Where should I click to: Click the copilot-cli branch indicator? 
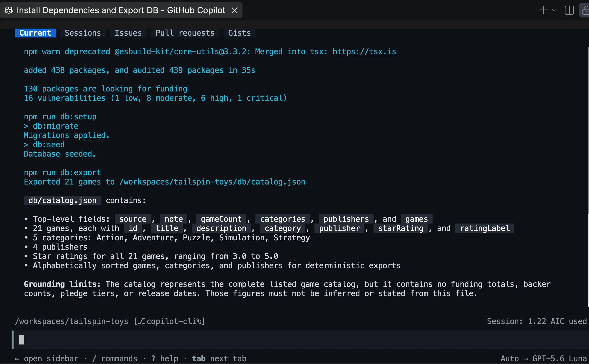pyautogui.click(x=169, y=321)
